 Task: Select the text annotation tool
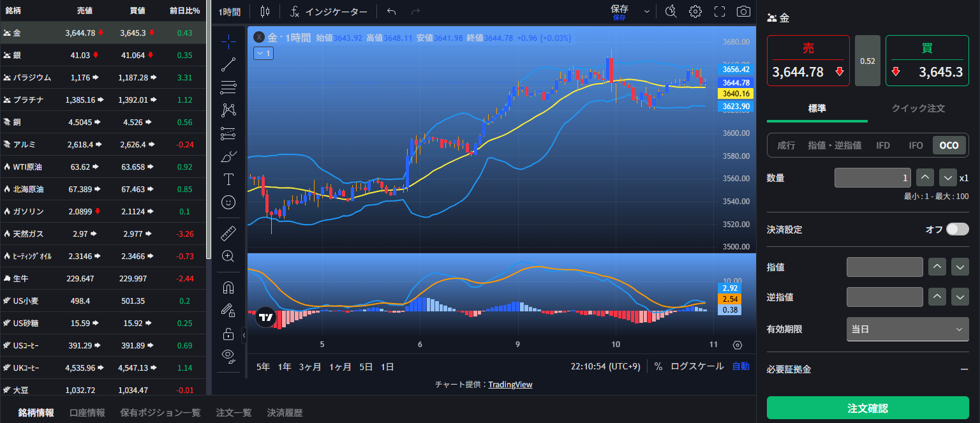(x=228, y=179)
